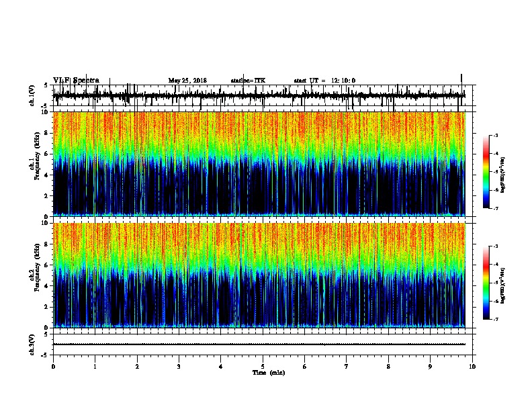The width and height of the screenshot is (532, 411).
Task: Click the ch.1 "Frequency (kHz)" axis label
Action: [x=38, y=156]
